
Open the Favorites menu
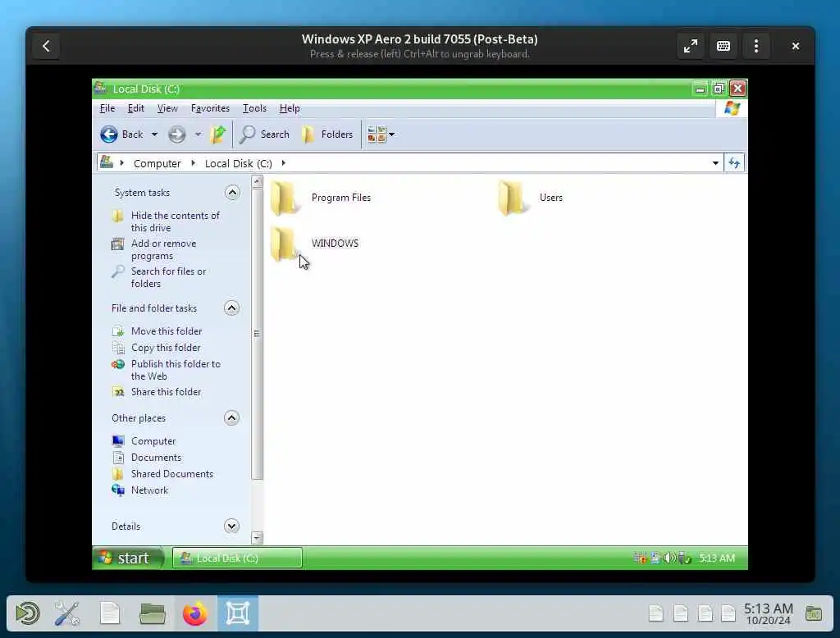click(x=210, y=108)
